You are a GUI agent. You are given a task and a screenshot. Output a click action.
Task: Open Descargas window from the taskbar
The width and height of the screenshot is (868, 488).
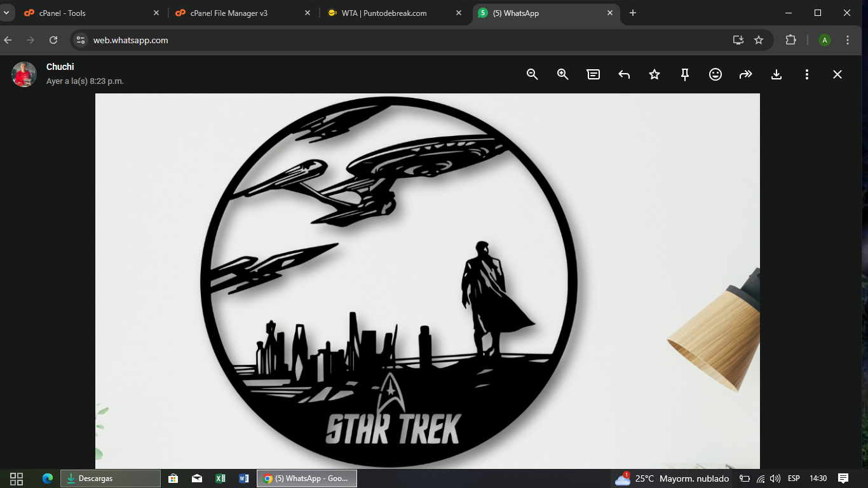pos(110,478)
